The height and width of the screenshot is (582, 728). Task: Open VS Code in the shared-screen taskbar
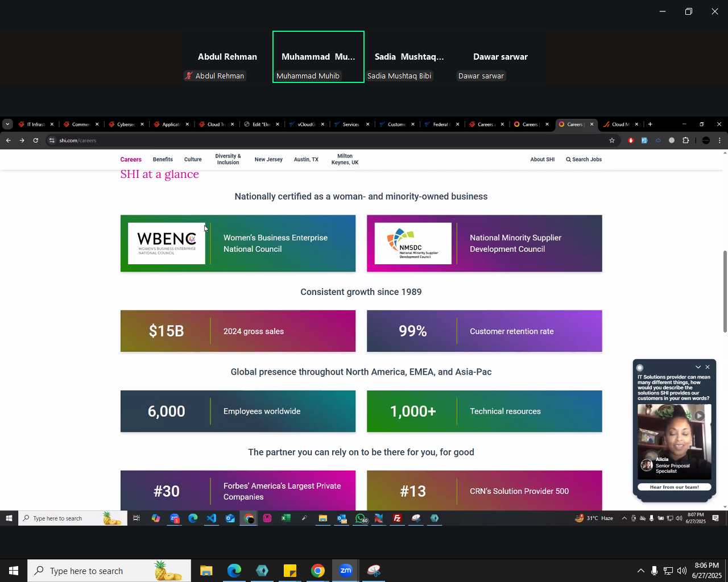(212, 518)
